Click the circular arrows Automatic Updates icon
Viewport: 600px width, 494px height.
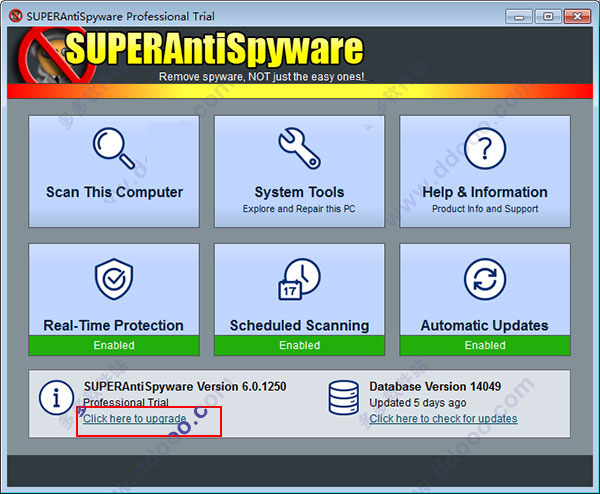point(485,279)
